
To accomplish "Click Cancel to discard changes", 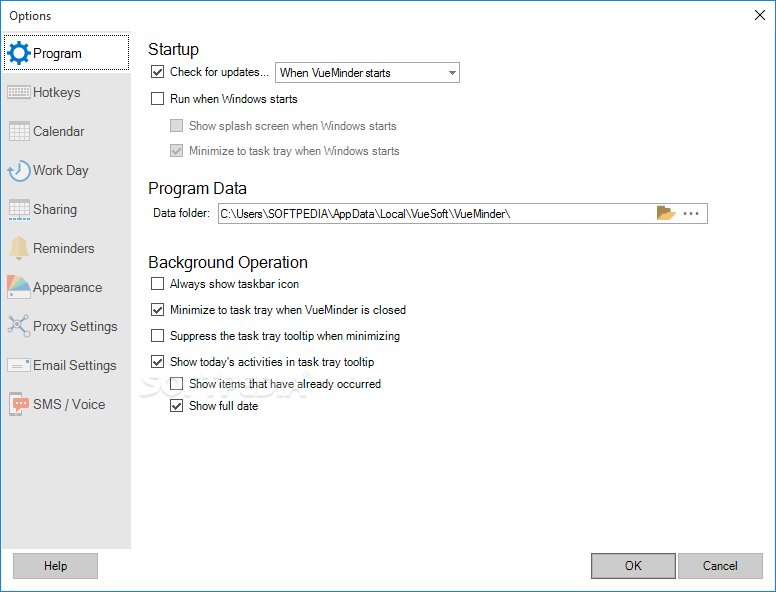I will pos(720,566).
